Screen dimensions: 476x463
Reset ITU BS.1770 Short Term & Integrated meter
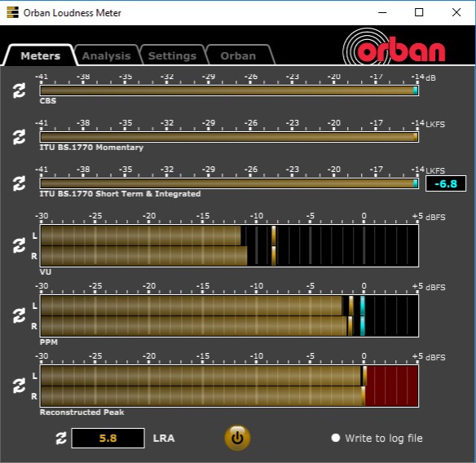coord(19,183)
